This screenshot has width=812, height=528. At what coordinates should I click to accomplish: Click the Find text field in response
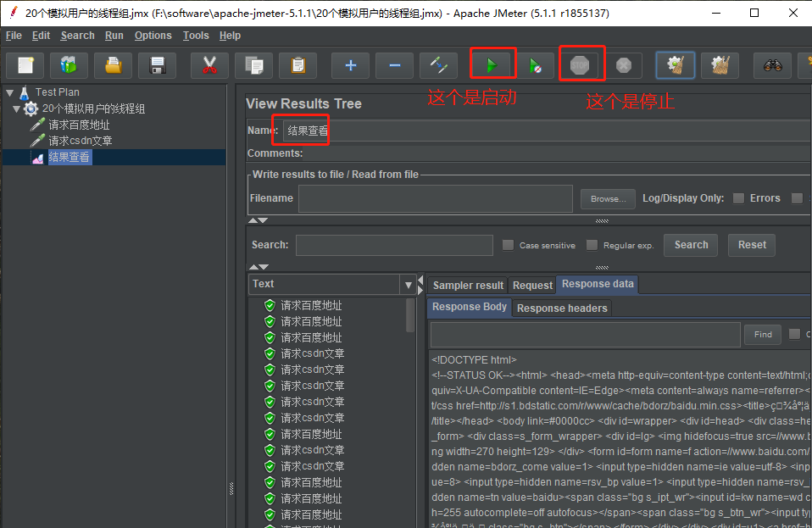[585, 335]
